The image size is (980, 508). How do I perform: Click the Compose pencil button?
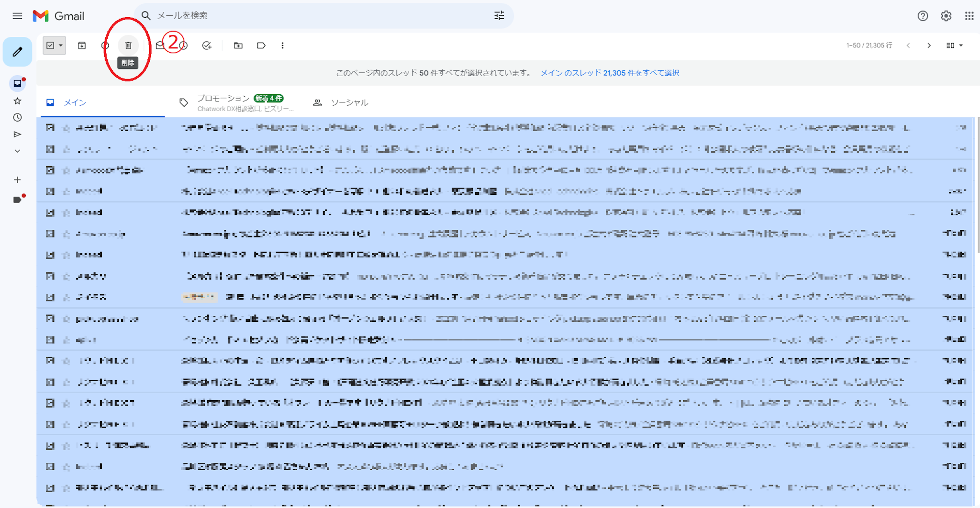pyautogui.click(x=18, y=52)
